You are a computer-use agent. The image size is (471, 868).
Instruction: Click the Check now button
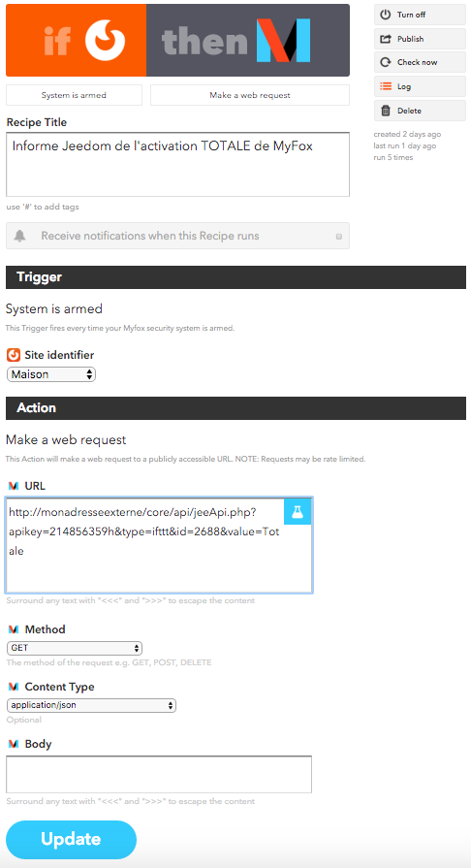point(420,62)
